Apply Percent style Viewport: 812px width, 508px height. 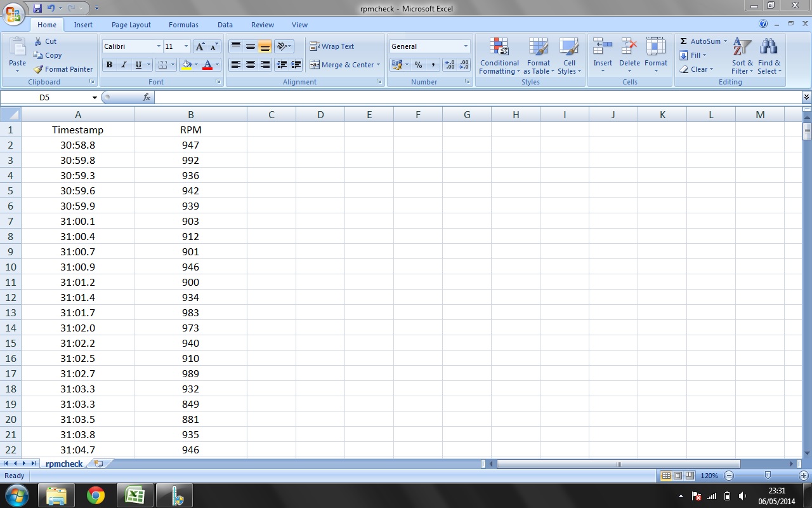tap(418, 65)
